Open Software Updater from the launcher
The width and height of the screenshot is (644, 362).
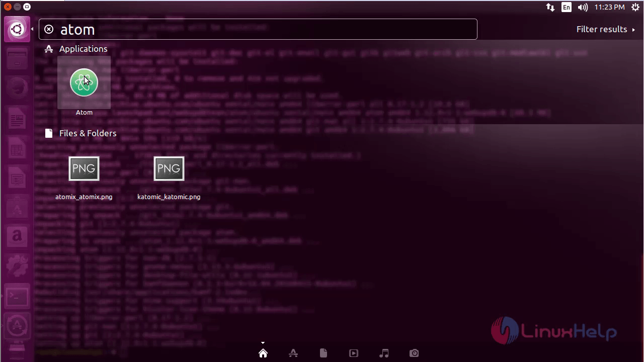pyautogui.click(x=17, y=325)
